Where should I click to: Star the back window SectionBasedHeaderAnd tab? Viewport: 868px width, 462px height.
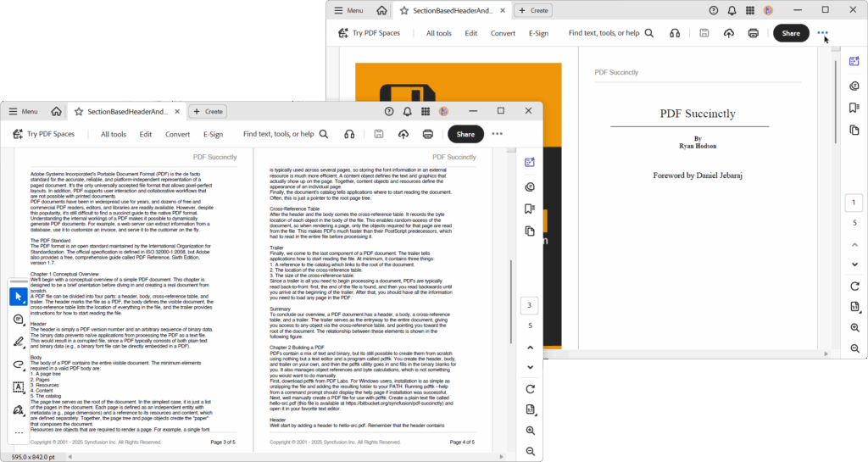point(404,10)
